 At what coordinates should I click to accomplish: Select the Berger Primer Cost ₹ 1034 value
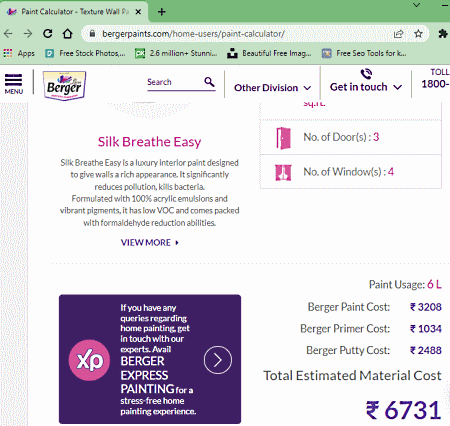tap(426, 329)
